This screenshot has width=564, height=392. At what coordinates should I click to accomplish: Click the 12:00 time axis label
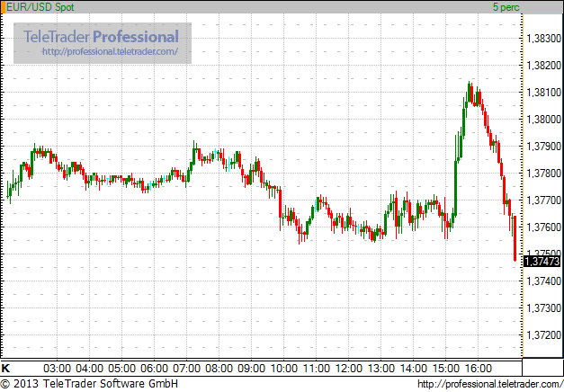[348, 369]
